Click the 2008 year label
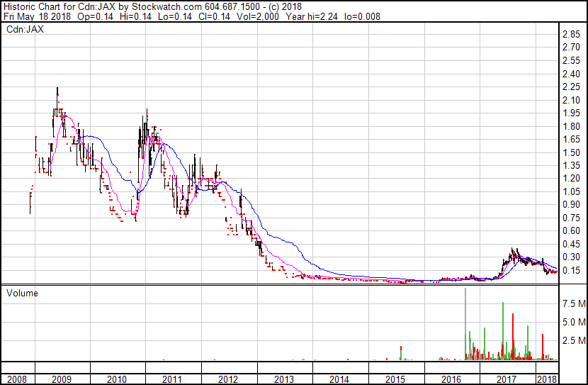 coord(16,379)
